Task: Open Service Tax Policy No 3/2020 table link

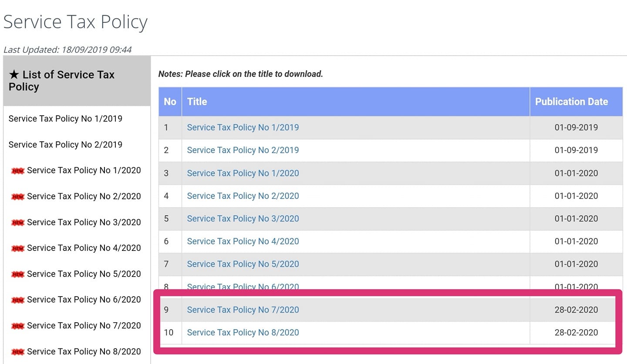Action: tap(243, 218)
